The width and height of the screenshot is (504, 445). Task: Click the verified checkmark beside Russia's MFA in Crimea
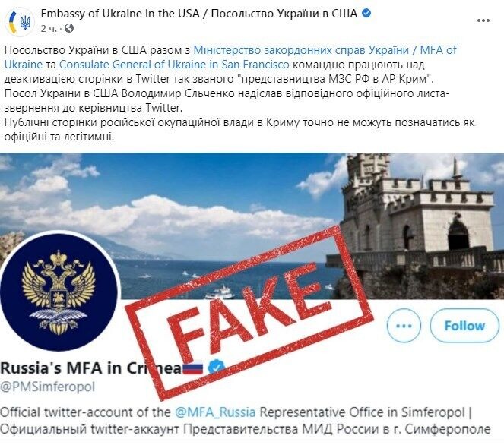point(217,368)
